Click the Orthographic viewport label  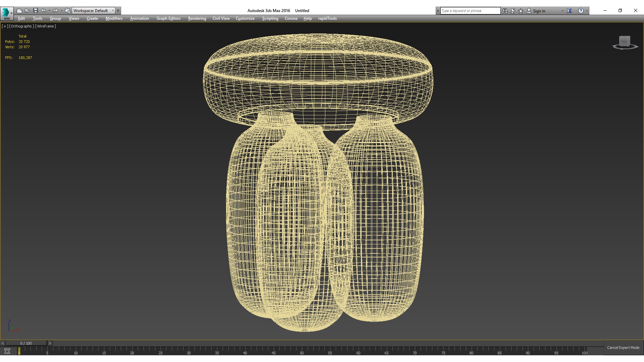[x=21, y=26]
